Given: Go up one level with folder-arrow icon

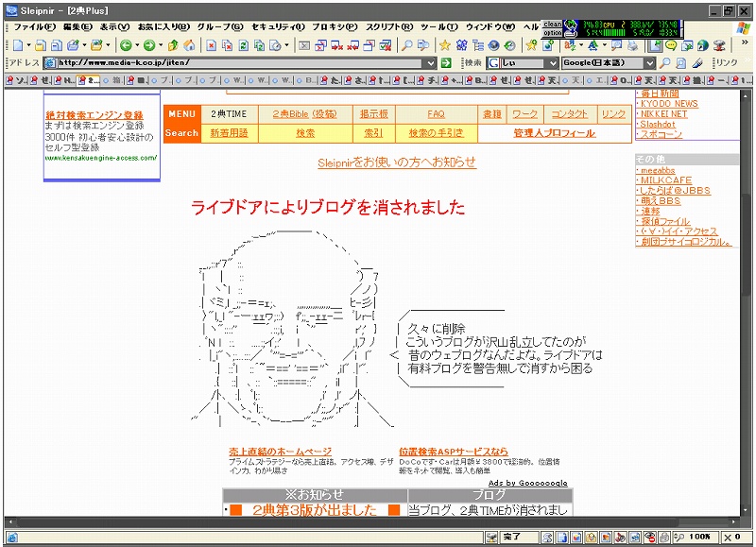Looking at the screenshot, I should 173,45.
